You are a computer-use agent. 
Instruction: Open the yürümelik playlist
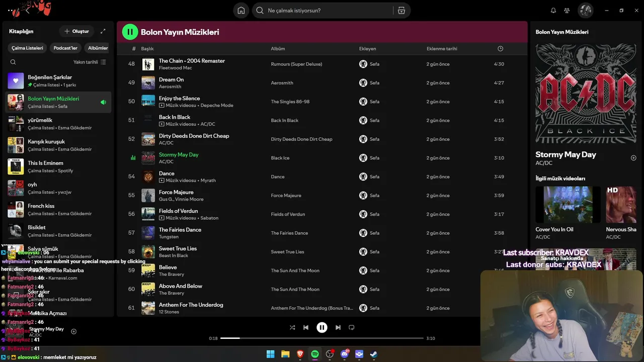click(58, 124)
